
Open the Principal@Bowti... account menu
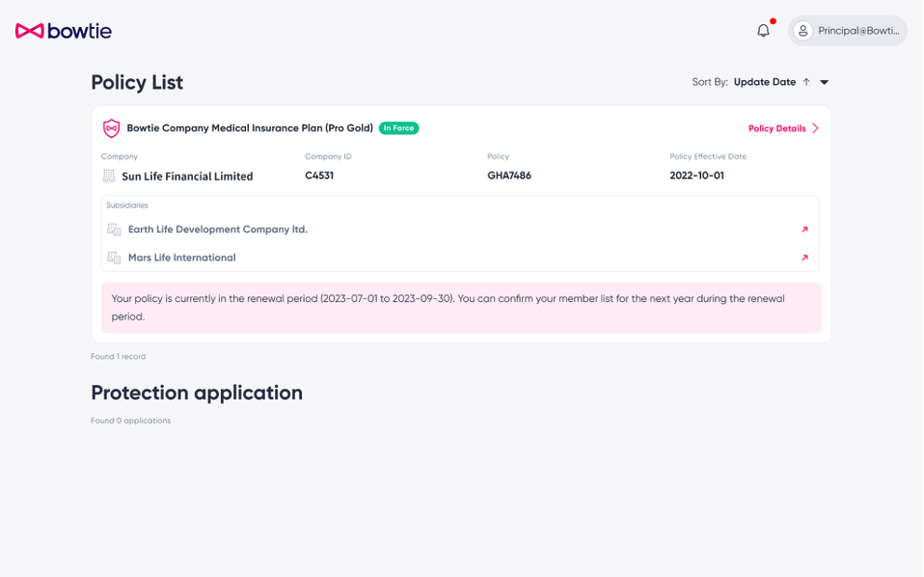point(857,31)
